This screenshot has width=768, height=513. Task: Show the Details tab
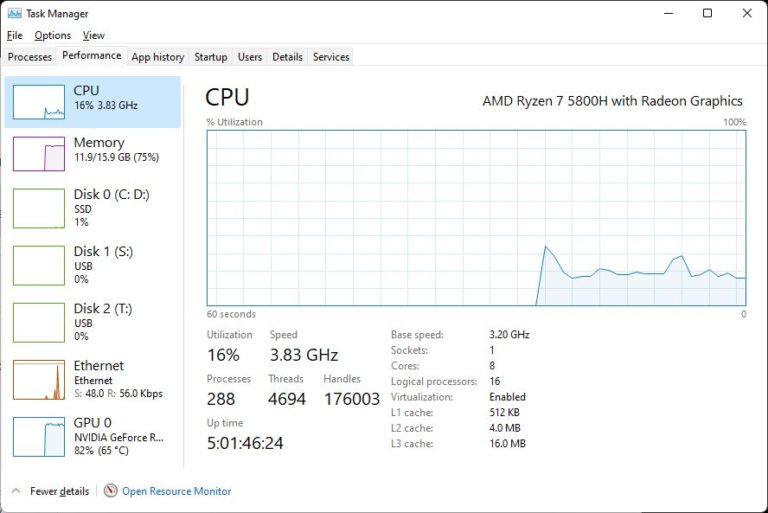click(x=287, y=57)
